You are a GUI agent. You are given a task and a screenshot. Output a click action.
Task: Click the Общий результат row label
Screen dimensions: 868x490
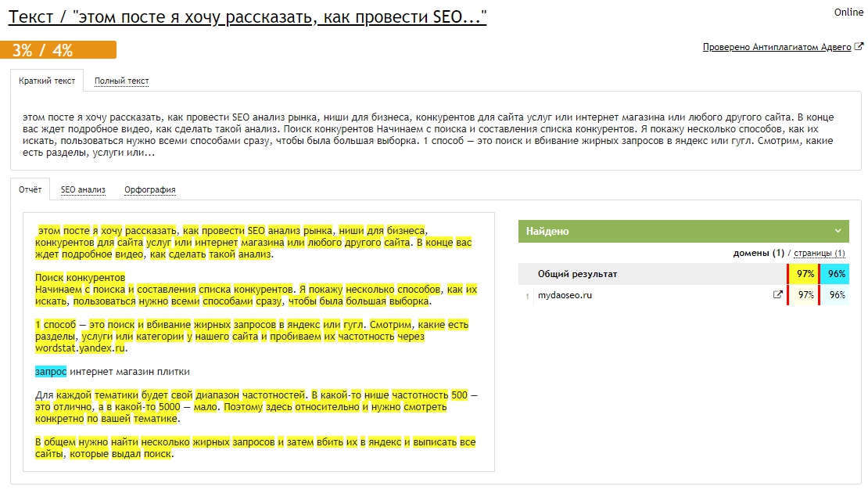(x=577, y=274)
